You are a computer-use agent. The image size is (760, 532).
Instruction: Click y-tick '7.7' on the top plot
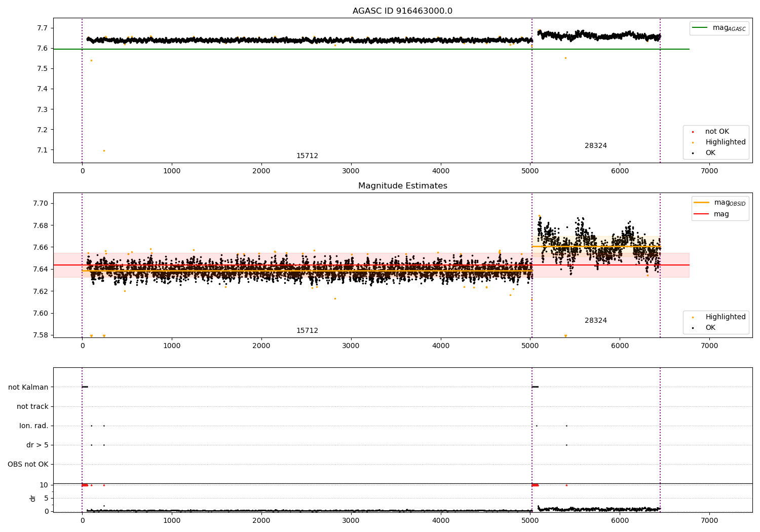pos(43,28)
